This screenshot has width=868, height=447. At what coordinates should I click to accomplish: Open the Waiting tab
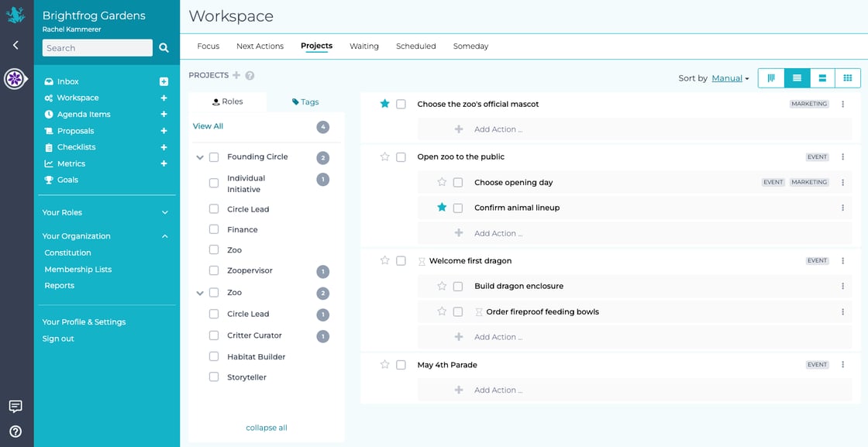363,46
